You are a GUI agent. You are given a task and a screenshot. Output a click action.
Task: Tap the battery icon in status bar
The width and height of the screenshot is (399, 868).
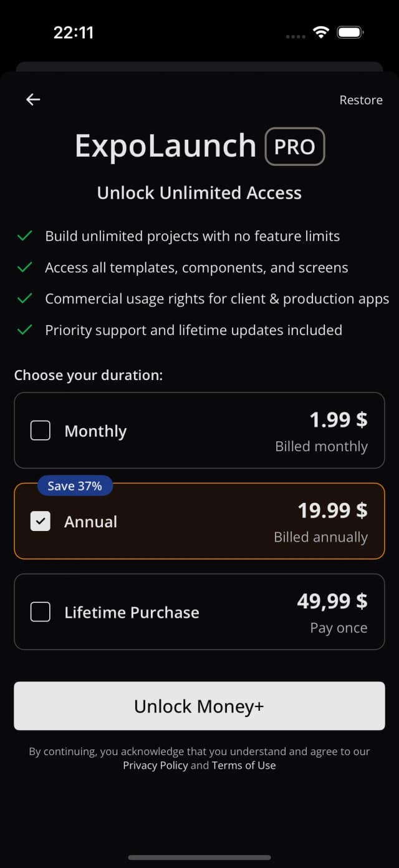(x=350, y=32)
